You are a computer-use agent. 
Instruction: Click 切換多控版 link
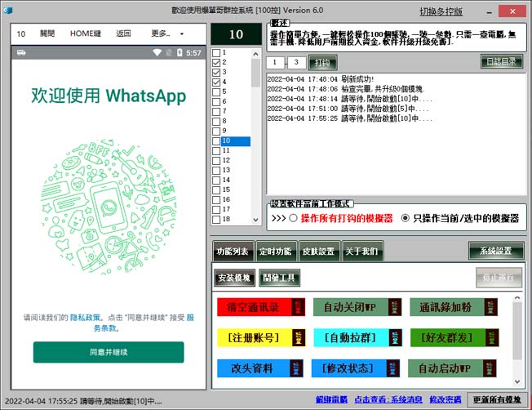click(x=441, y=11)
